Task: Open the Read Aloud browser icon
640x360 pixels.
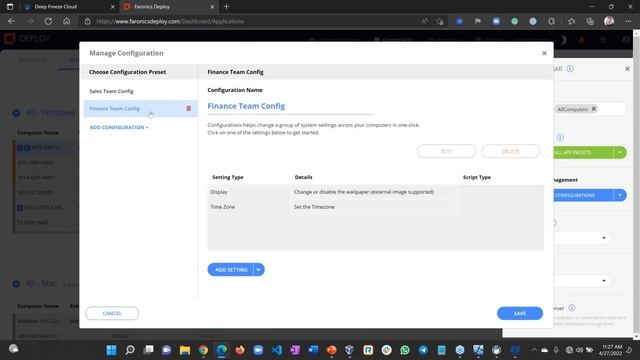Action: pyautogui.click(x=424, y=21)
